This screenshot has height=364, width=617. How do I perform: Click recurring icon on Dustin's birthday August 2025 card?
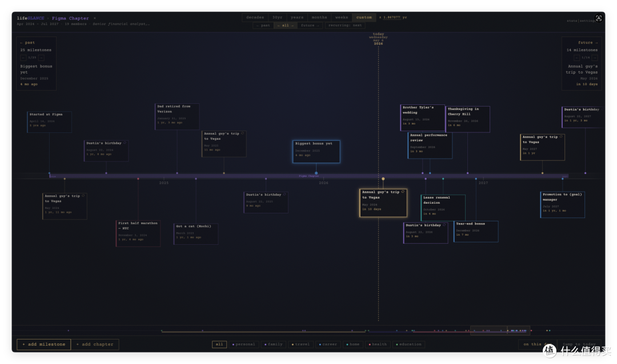(285, 194)
